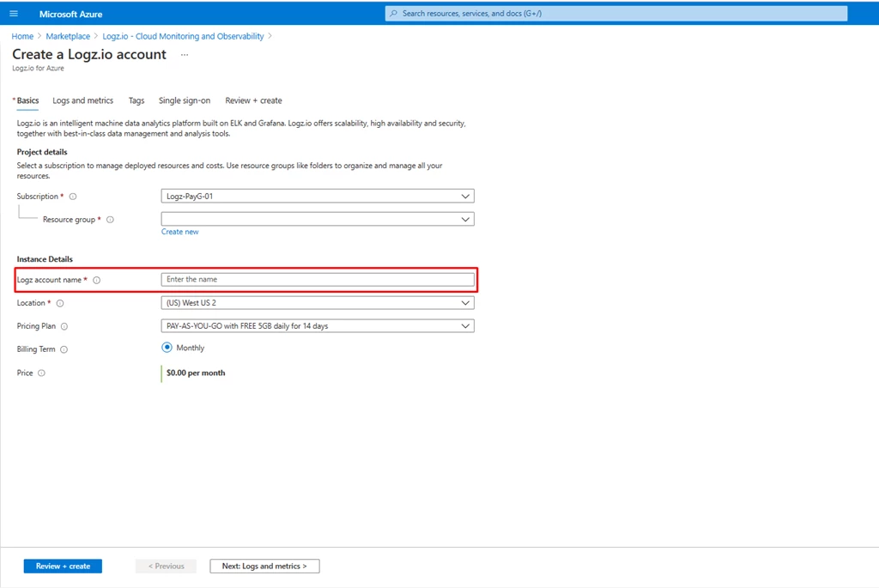Click the Previous button
This screenshot has width=879, height=588.
pyautogui.click(x=166, y=567)
